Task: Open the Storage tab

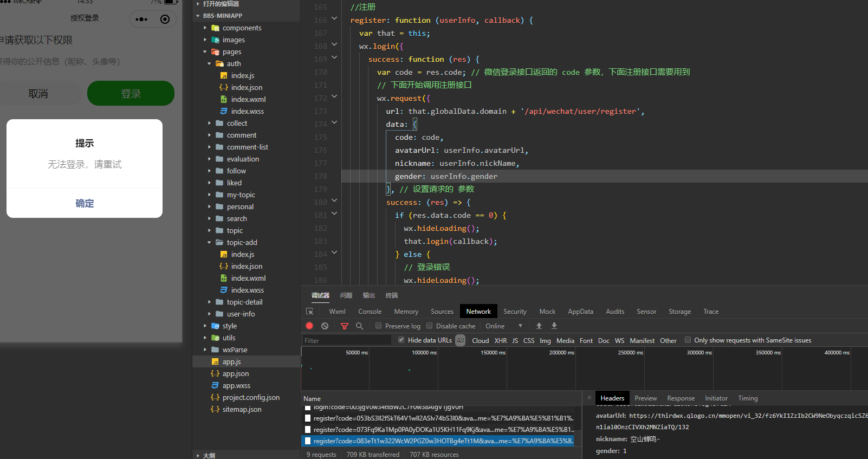Action: pyautogui.click(x=679, y=312)
